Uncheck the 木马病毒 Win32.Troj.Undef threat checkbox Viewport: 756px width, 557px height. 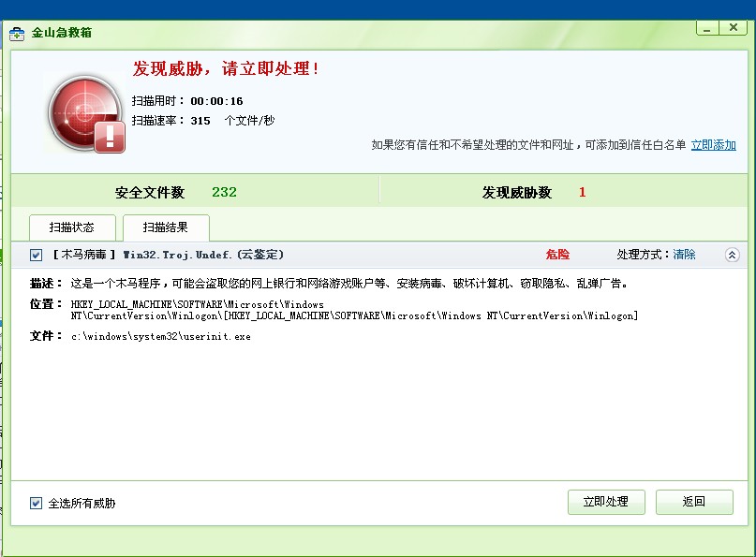(37, 255)
